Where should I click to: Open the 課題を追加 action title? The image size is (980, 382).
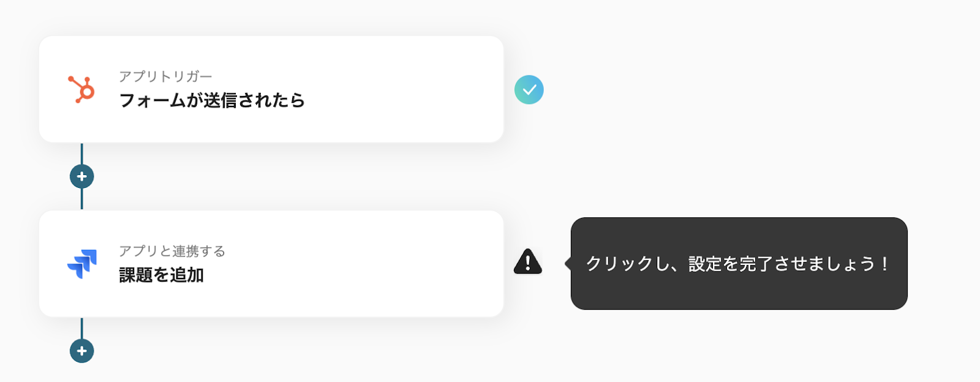pos(161,275)
